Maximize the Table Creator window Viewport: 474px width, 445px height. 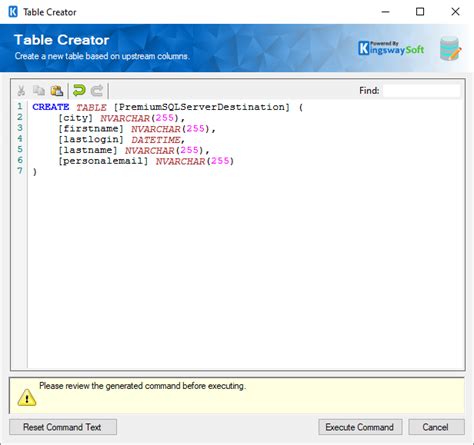pyautogui.click(x=420, y=12)
